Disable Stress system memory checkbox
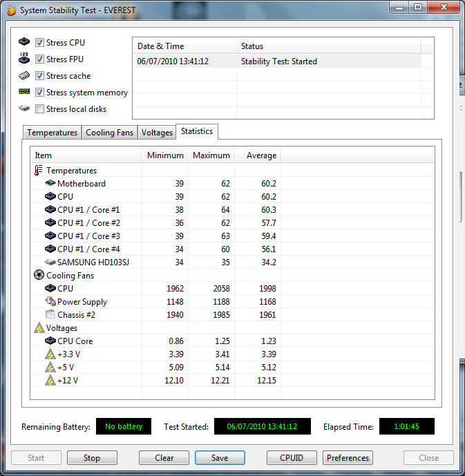This screenshot has width=465, height=476. (40, 93)
